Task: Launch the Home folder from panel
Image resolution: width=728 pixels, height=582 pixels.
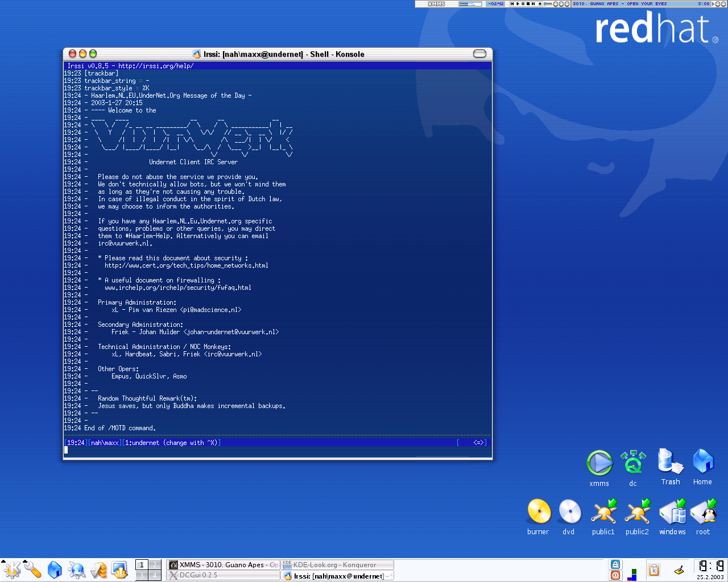Action: [55, 569]
